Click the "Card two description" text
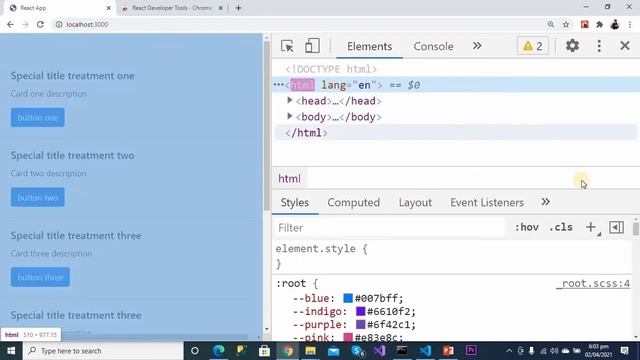Viewport: 640px width, 360px height. (49, 173)
